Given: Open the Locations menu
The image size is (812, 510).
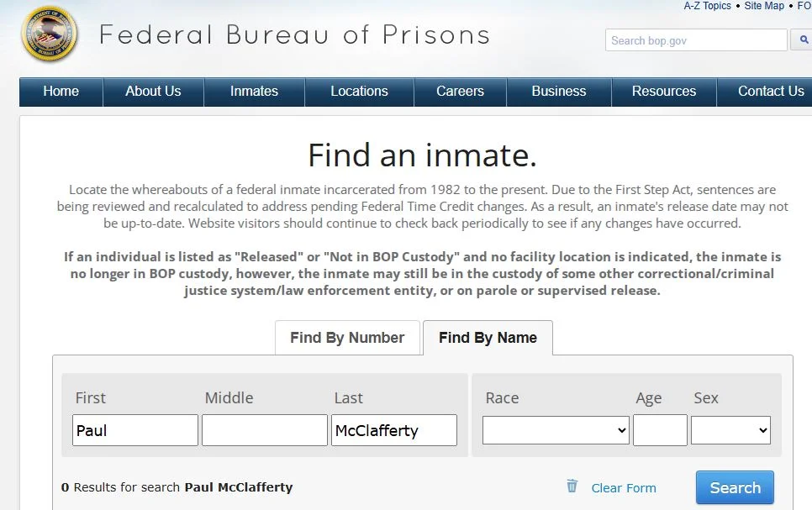Looking at the screenshot, I should point(359,92).
